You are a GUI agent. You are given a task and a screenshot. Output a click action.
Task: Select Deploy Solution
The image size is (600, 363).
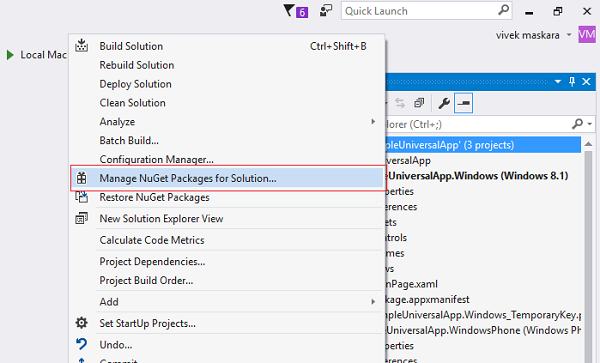coord(227,84)
